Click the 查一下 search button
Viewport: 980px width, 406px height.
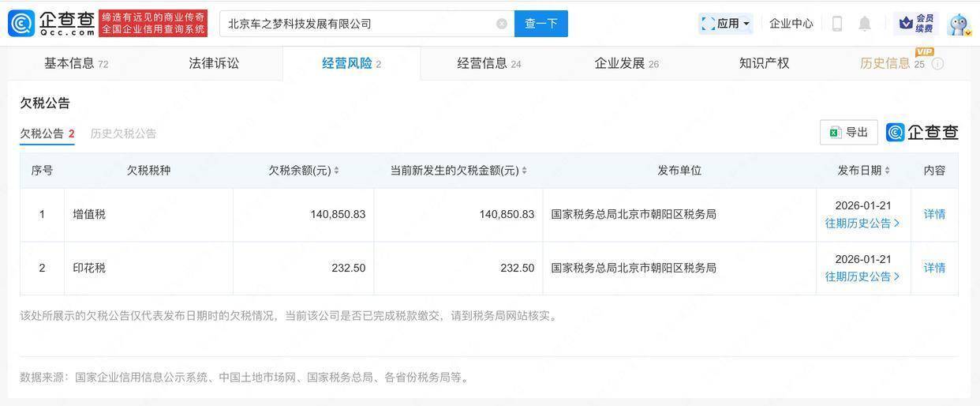(541, 24)
